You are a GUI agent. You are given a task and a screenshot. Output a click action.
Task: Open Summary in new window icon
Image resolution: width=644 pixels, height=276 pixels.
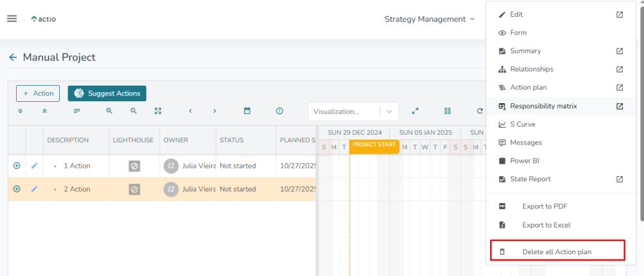(620, 51)
